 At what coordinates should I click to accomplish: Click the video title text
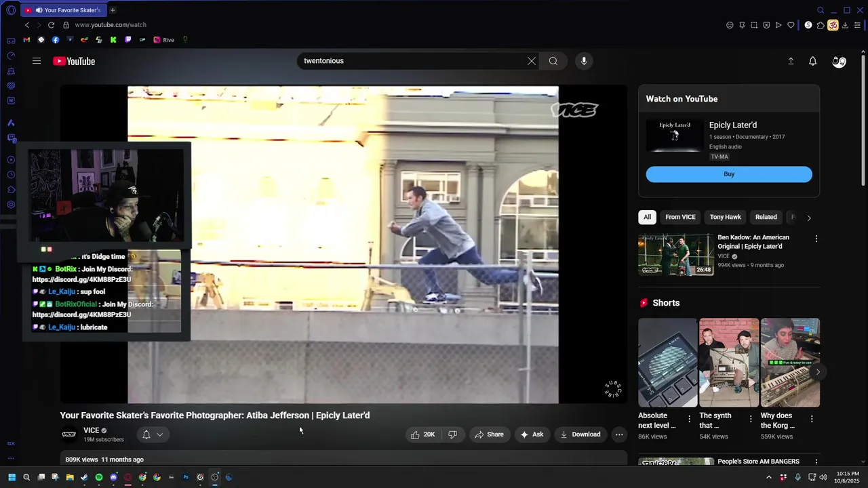tap(215, 415)
